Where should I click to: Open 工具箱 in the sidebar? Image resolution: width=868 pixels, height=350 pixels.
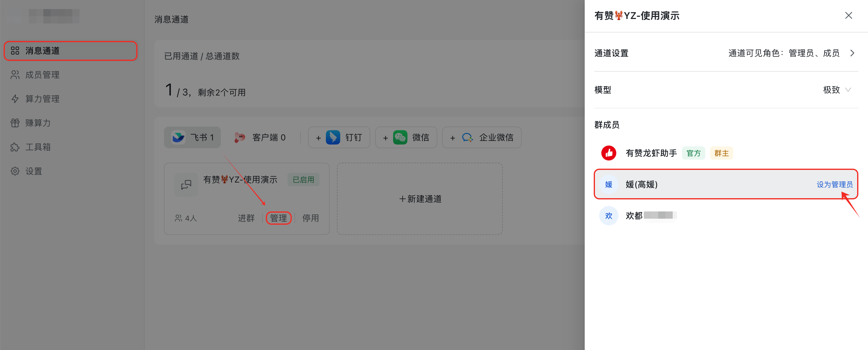(71, 147)
